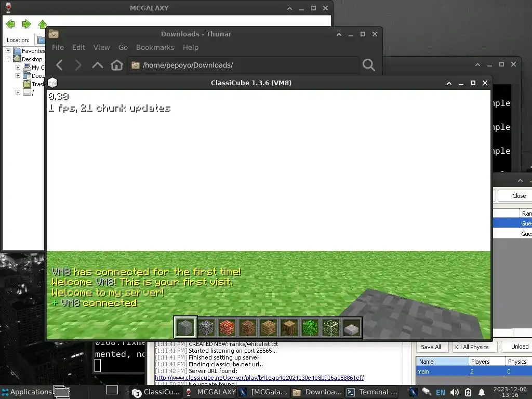Click the Thunar window folder title icon
This screenshot has height=399, width=532.
pos(54,34)
